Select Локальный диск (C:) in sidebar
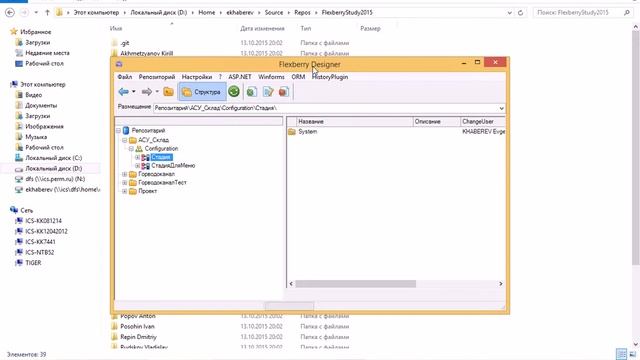This screenshot has width=640, height=360. pyautogui.click(x=53, y=158)
